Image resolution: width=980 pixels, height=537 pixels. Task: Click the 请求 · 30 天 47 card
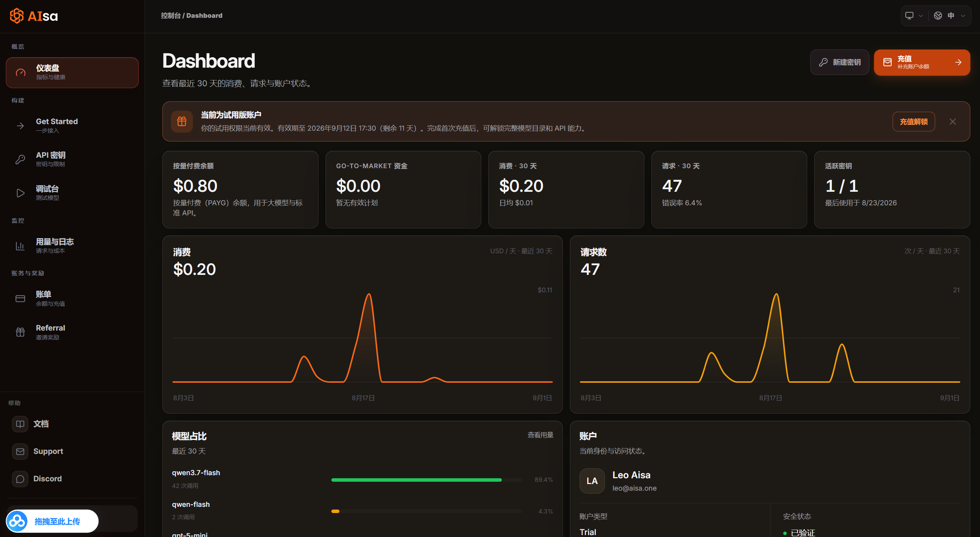point(729,189)
